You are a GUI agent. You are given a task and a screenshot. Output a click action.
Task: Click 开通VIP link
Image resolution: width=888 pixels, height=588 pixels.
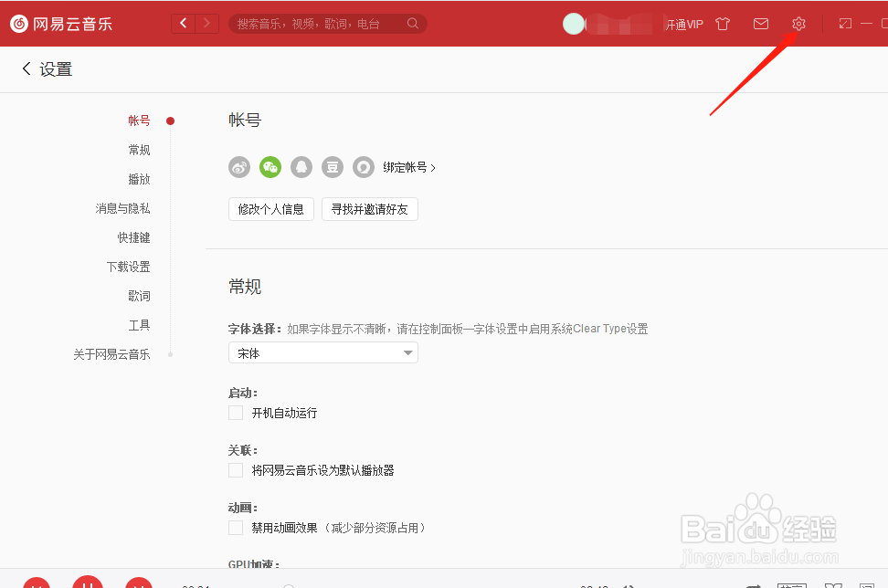684,25
